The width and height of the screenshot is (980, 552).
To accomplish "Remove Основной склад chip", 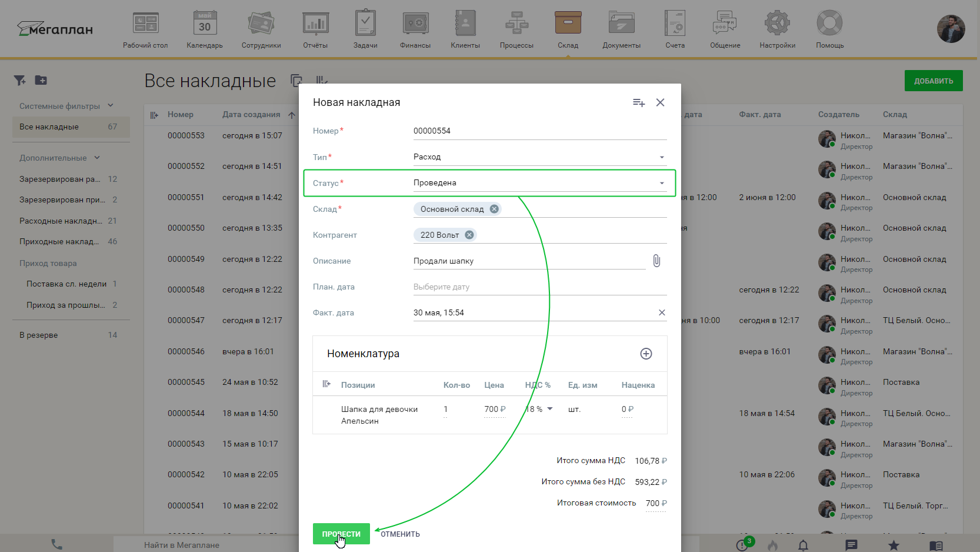I will [x=494, y=209].
